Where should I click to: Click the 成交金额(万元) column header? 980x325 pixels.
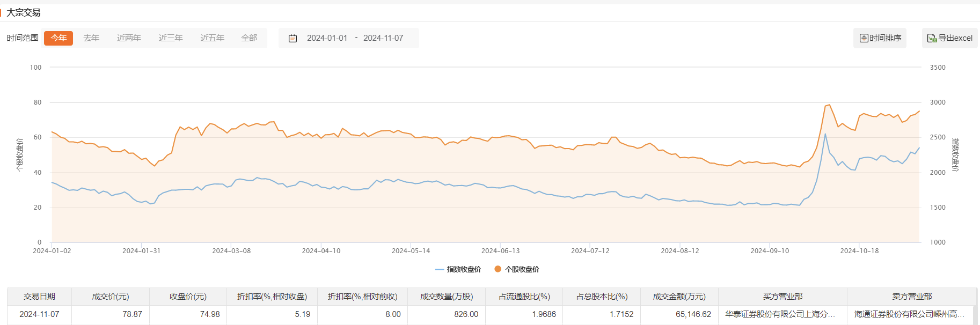point(679,297)
